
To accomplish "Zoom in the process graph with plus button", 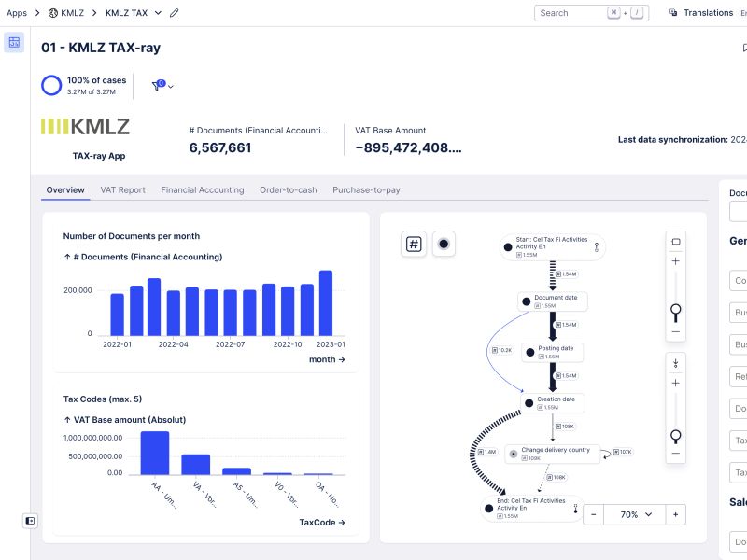I will pyautogui.click(x=675, y=514).
